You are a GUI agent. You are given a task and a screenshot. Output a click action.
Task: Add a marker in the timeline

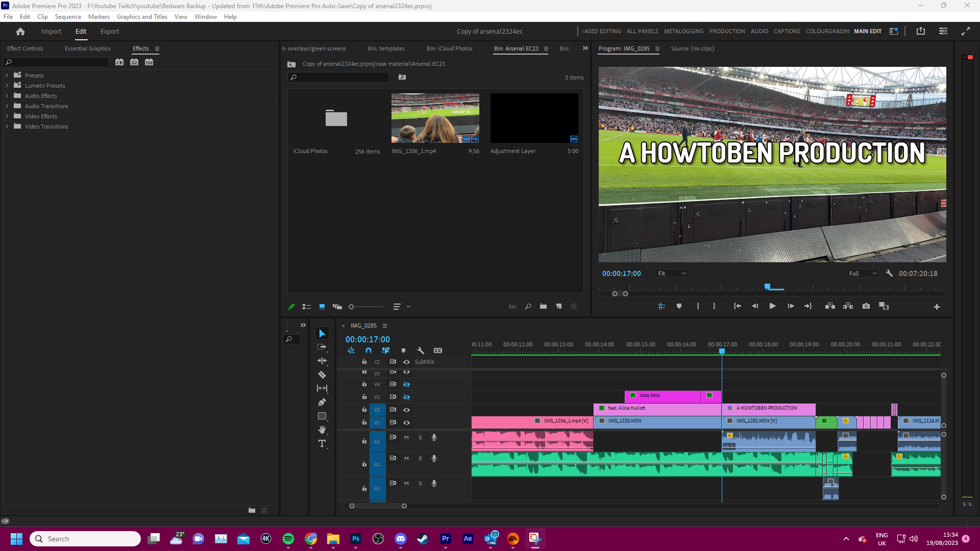tap(403, 350)
